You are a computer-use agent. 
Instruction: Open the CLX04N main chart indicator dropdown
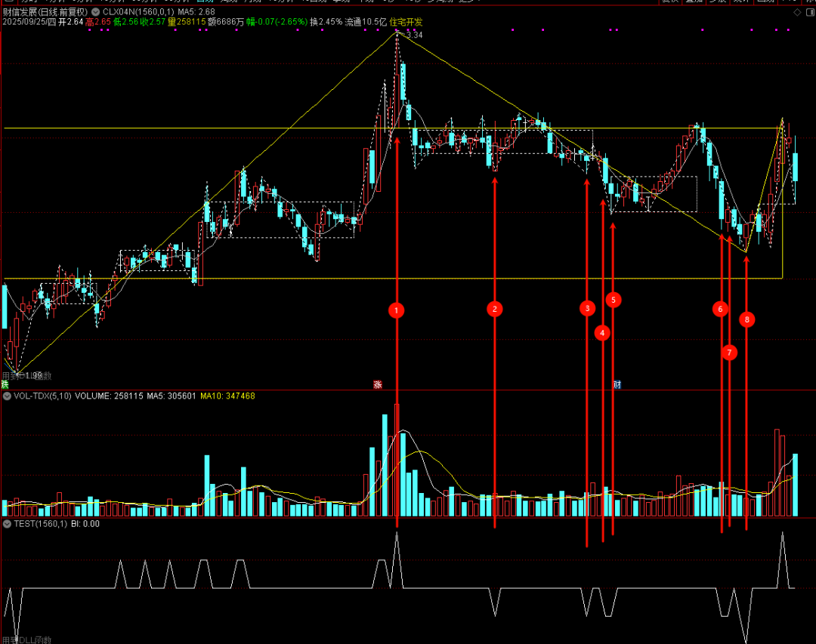(x=96, y=12)
